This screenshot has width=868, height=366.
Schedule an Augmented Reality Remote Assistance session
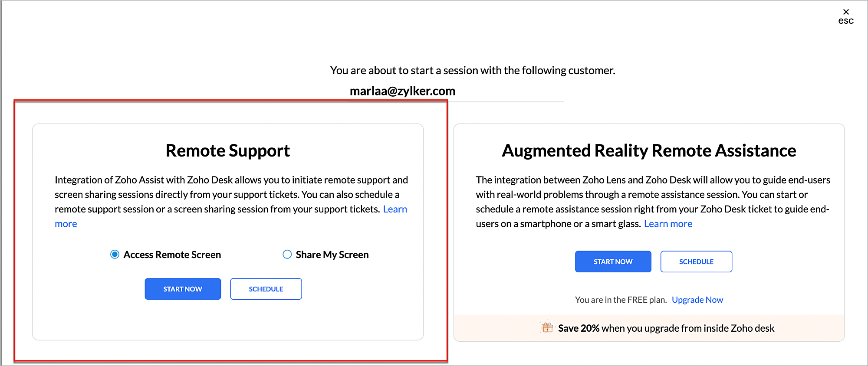[x=696, y=261]
